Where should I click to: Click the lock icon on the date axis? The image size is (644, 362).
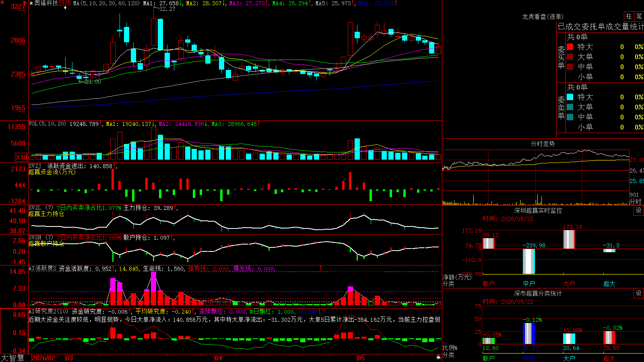tap(438, 357)
